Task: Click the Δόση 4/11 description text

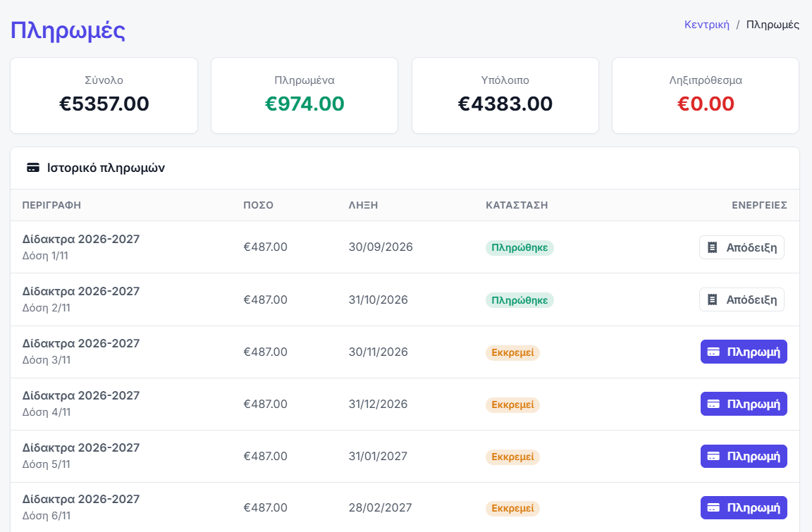Action: click(46, 412)
